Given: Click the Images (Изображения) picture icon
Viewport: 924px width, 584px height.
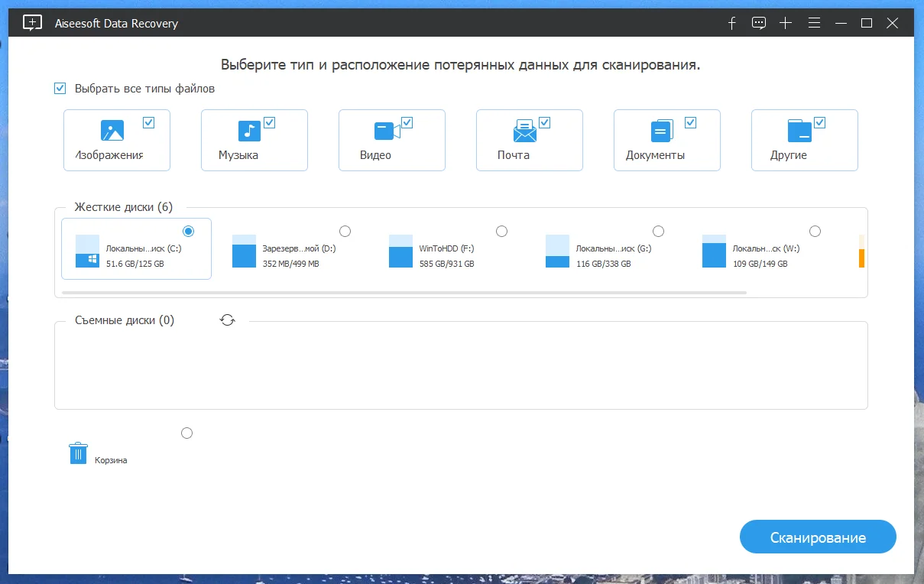Looking at the screenshot, I should coord(112,131).
